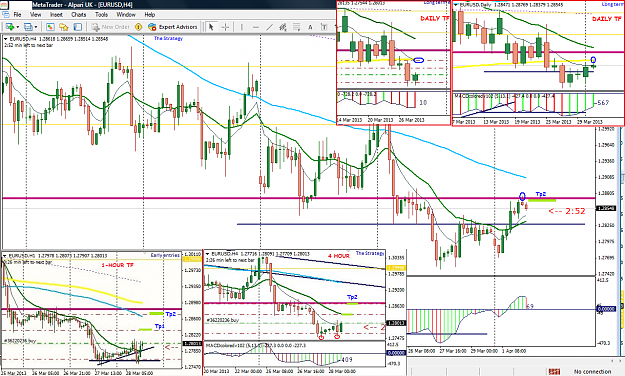Click '1 Apr 08:00' time axis label
The image size is (625, 376).
coord(514,351)
